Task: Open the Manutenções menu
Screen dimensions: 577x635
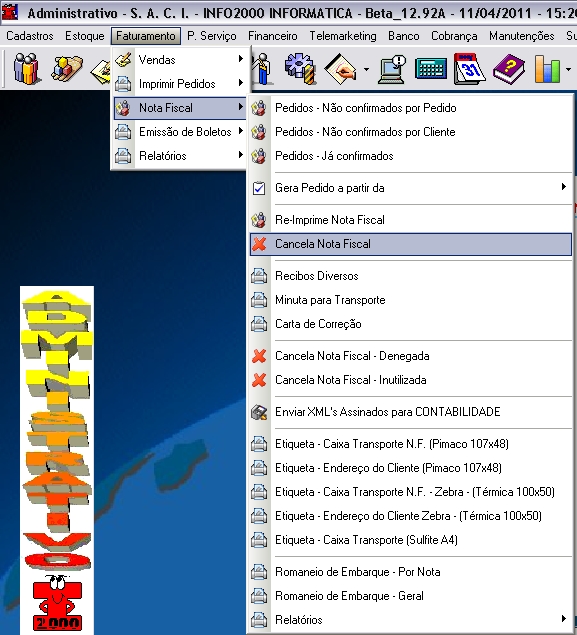Action: pos(522,36)
